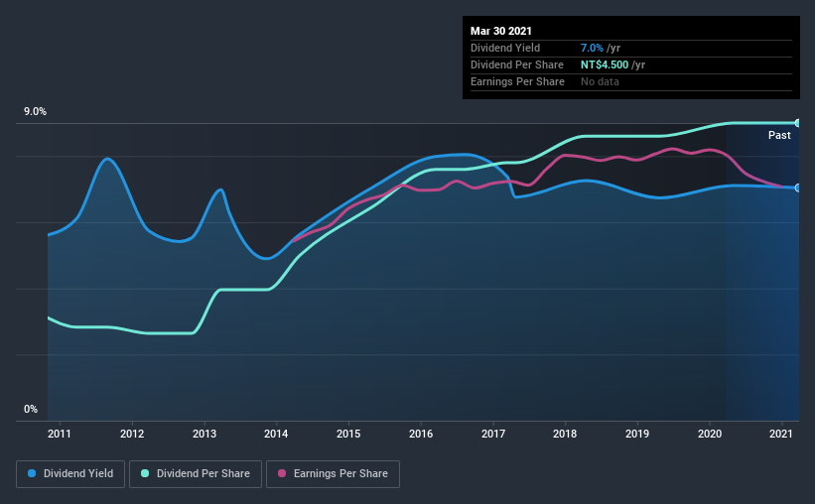This screenshot has height=504, width=815.
Task: Click the NT$4.500 dividend per share value
Action: tap(605, 64)
